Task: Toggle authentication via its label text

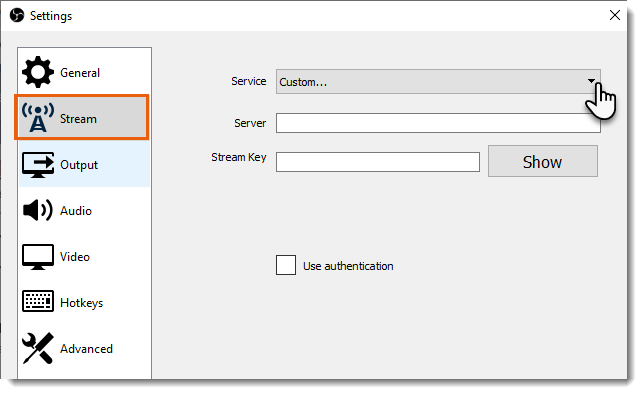Action: [348, 266]
